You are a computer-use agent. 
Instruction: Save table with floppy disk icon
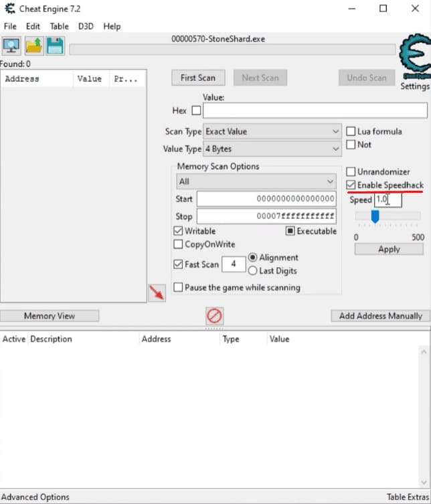[56, 46]
